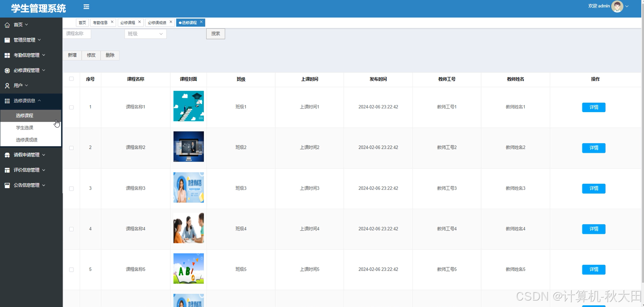Screen dimensions: 644x307
Task: Close the 选修课程 tab
Action: (201, 22)
